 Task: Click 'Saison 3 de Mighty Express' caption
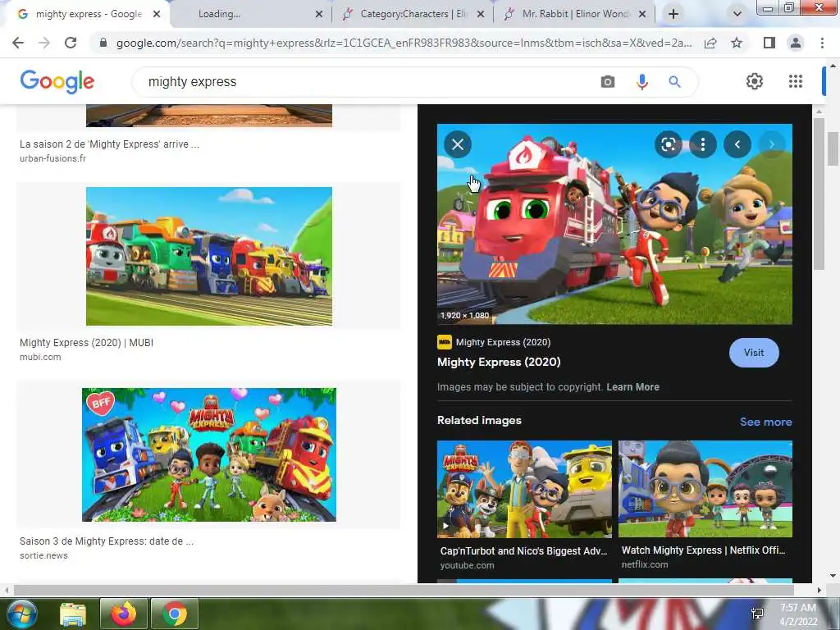click(x=107, y=541)
